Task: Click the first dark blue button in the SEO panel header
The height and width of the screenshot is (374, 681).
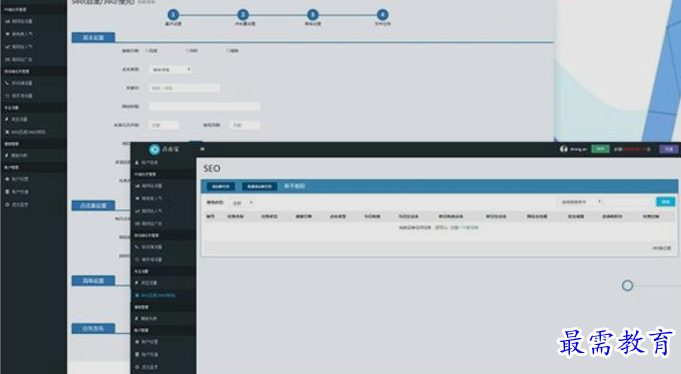Action: coord(221,186)
